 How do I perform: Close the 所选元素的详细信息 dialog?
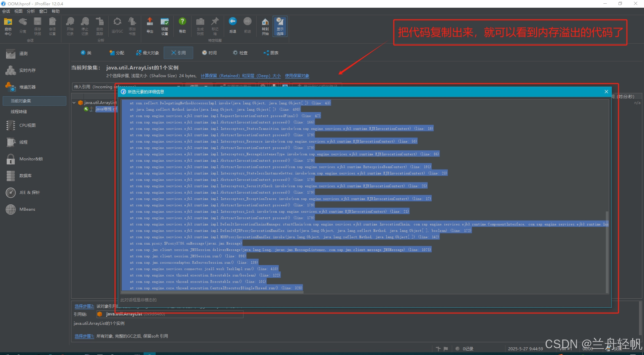pos(606,92)
